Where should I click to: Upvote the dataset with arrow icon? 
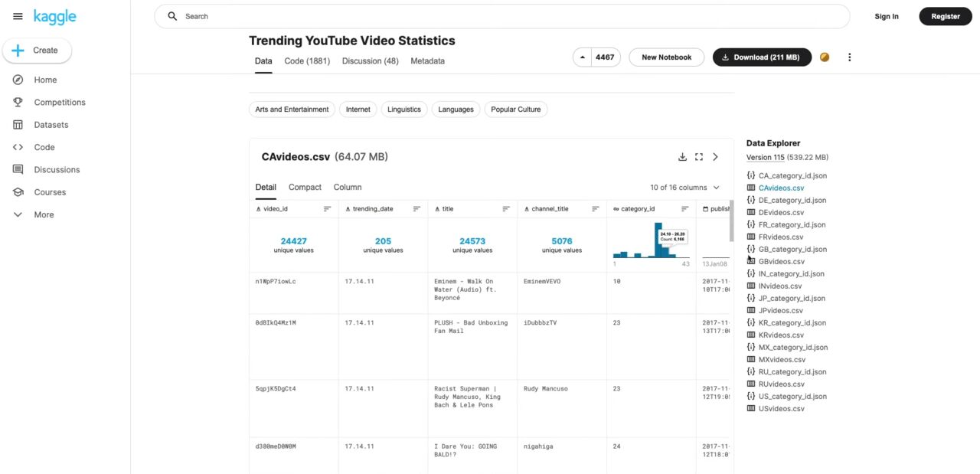click(583, 57)
